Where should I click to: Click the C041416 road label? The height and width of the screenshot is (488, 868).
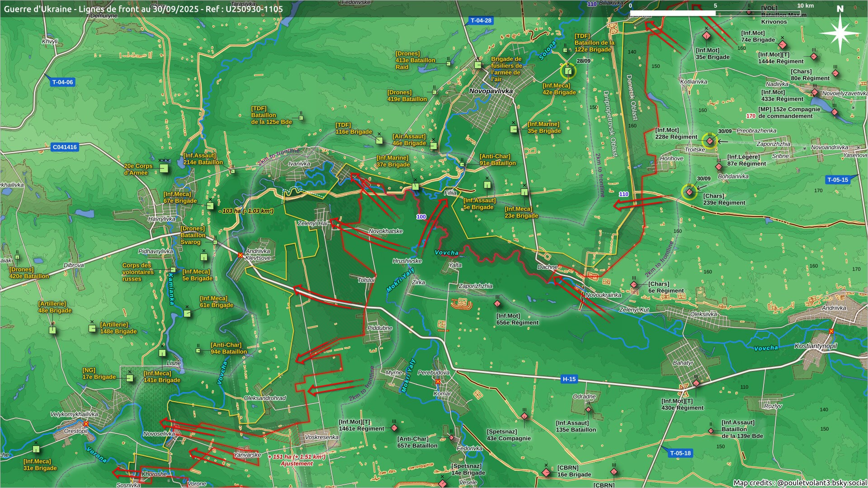point(65,147)
